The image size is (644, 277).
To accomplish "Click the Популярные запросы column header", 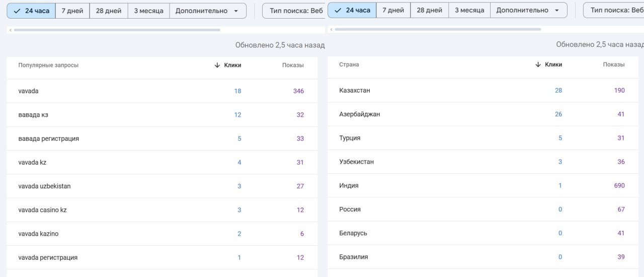I will pos(48,65).
